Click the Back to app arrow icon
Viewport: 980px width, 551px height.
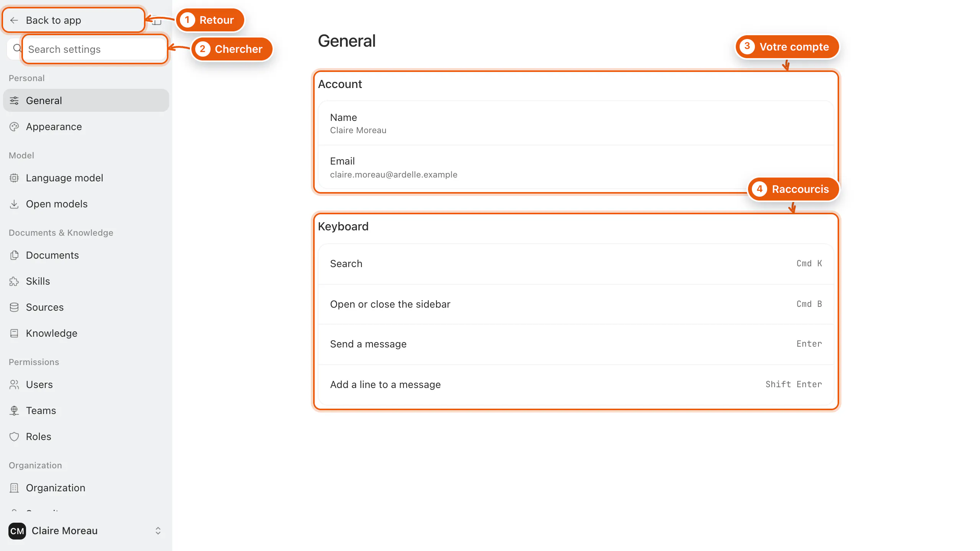14,20
